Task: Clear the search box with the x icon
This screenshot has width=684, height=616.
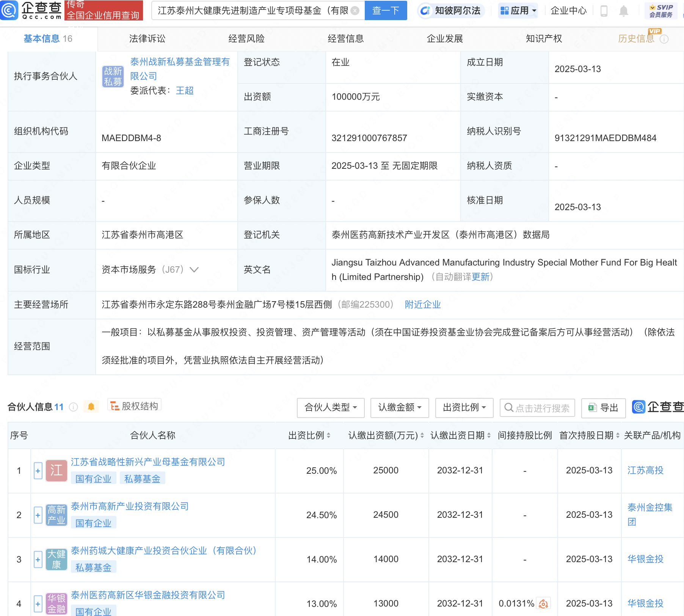Action: pyautogui.click(x=355, y=11)
